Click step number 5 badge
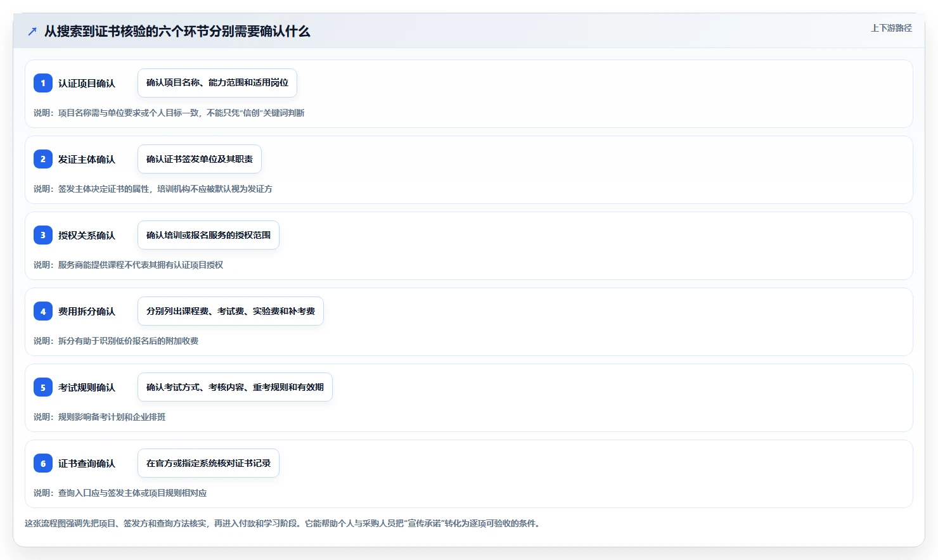Screen dimensions: 938x560 (43, 387)
